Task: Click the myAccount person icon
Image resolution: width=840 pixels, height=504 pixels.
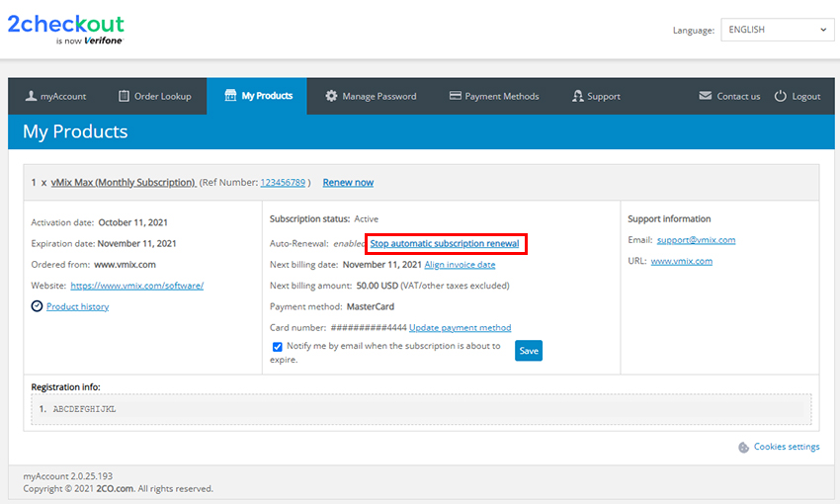Action: [31, 96]
